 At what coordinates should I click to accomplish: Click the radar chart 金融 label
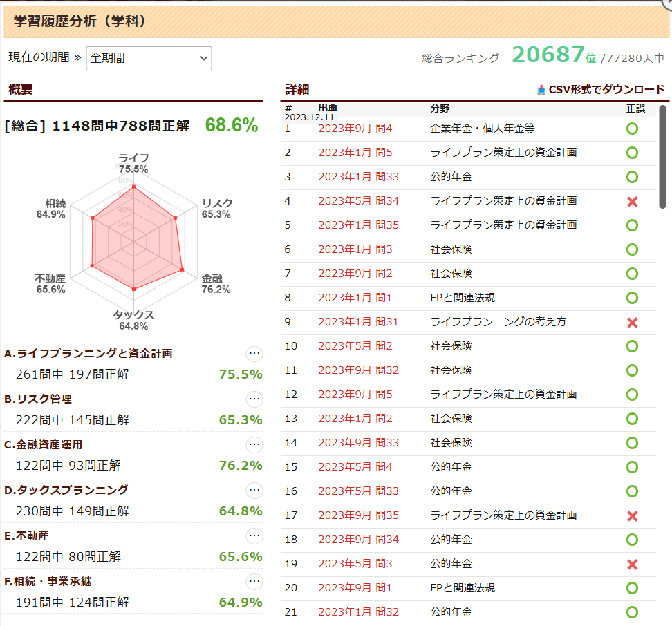pyautogui.click(x=212, y=278)
